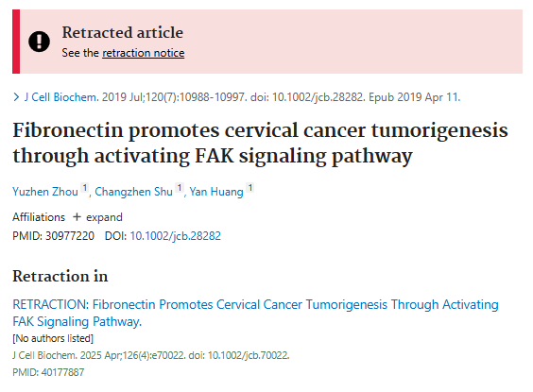Open the RETRACTION: Fibronectin Promotes article link

coord(255,313)
